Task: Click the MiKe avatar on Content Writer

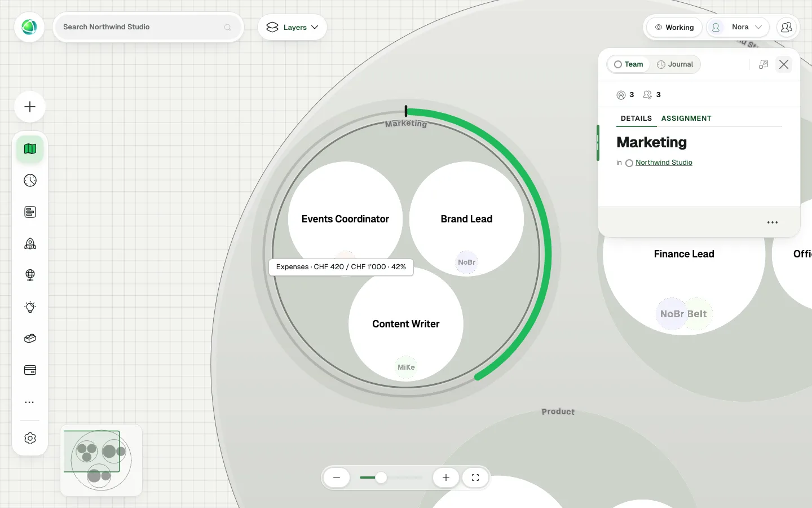Action: (x=406, y=367)
